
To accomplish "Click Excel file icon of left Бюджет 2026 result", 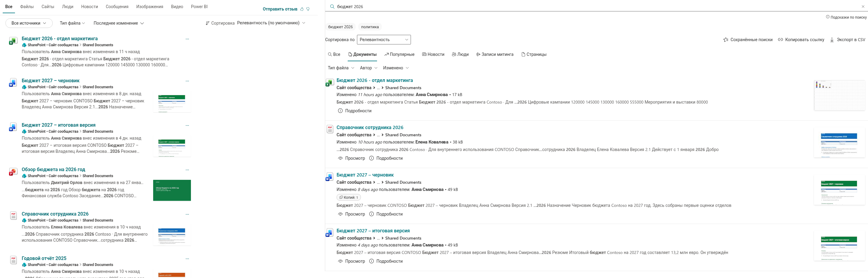I will 13,41.
